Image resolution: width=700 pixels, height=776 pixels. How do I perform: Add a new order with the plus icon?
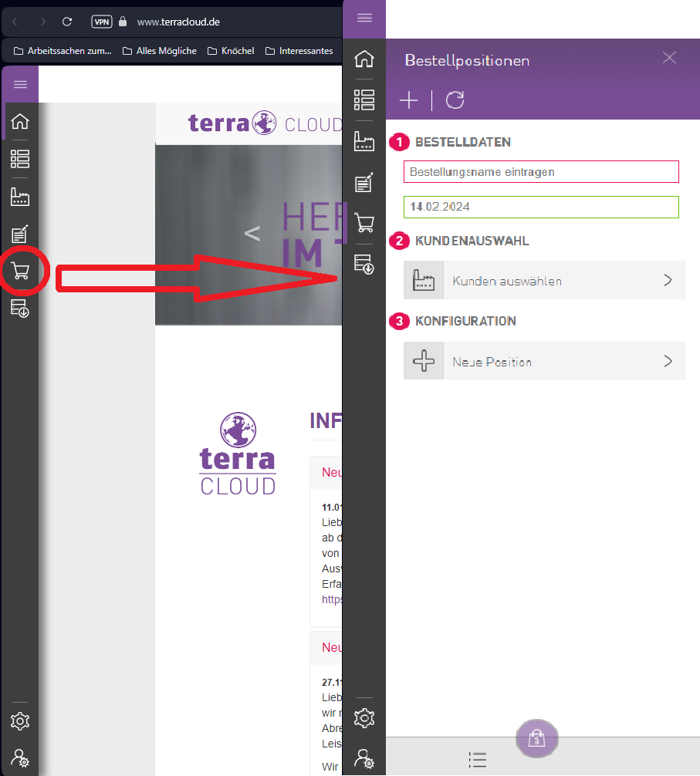[408, 100]
